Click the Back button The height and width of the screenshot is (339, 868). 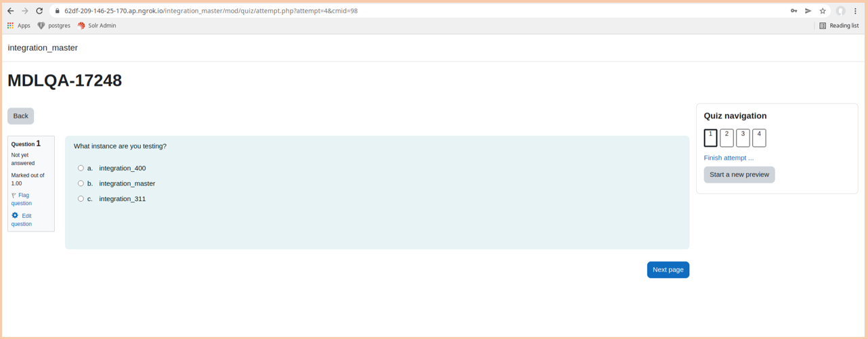click(x=21, y=116)
